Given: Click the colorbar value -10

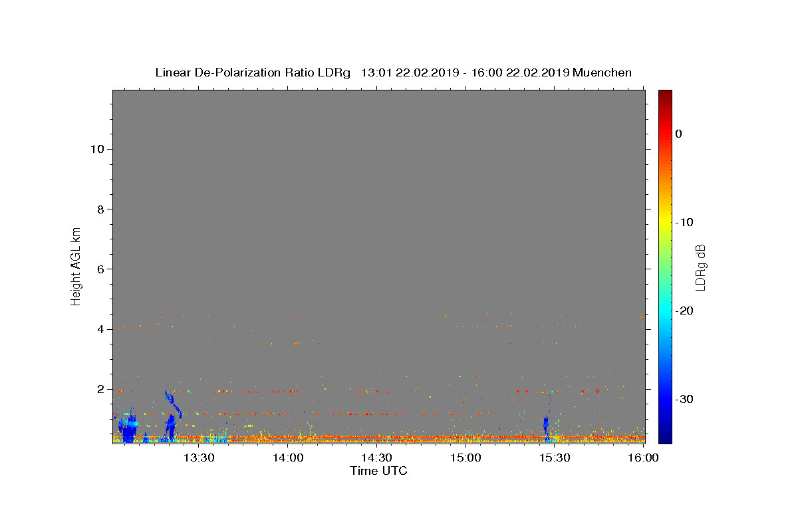Looking at the screenshot, I should pos(685,222).
